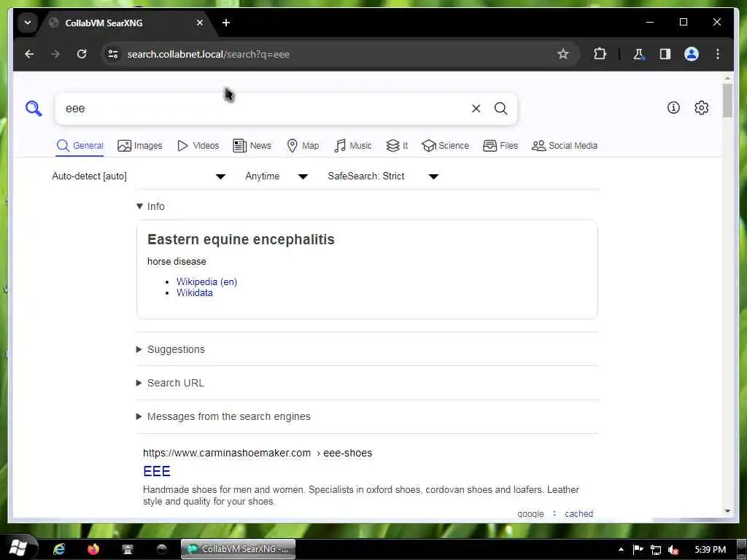Switch to the Social Media tab
747x560 pixels.
(x=565, y=146)
